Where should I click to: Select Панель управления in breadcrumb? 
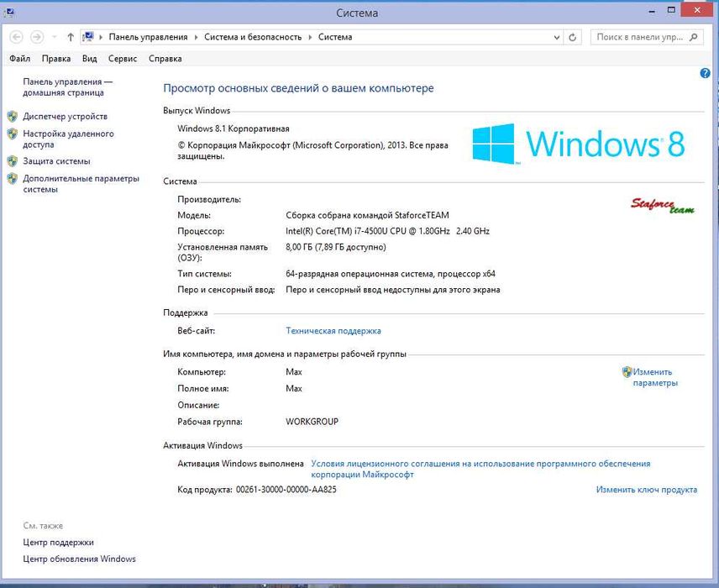point(148,37)
